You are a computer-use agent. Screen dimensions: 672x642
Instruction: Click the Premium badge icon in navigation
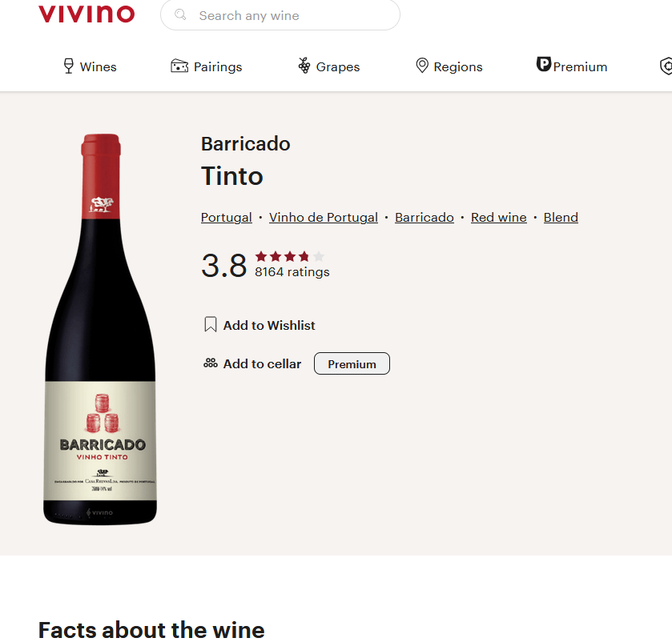click(544, 65)
